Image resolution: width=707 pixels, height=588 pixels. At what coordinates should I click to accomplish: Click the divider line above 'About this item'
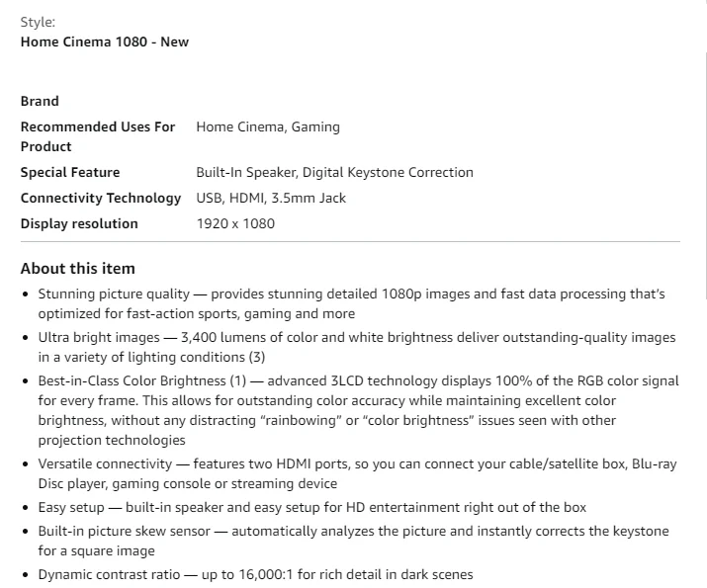click(350, 241)
